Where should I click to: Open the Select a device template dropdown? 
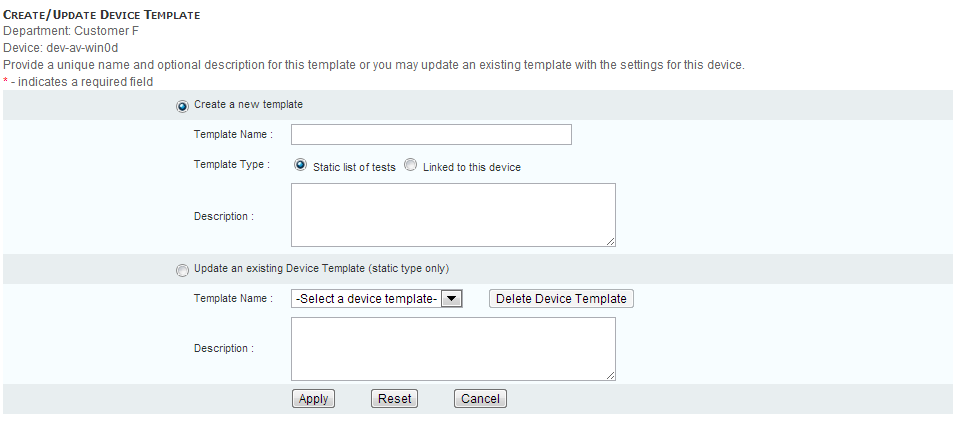367,298
